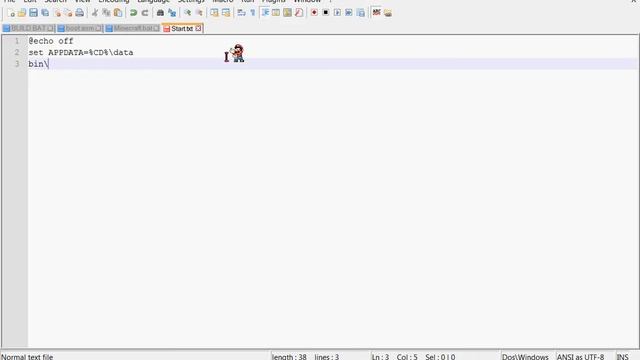Screen dimensions: 640x360
Task: Click 'lines : 3' status entry
Action: (327, 357)
